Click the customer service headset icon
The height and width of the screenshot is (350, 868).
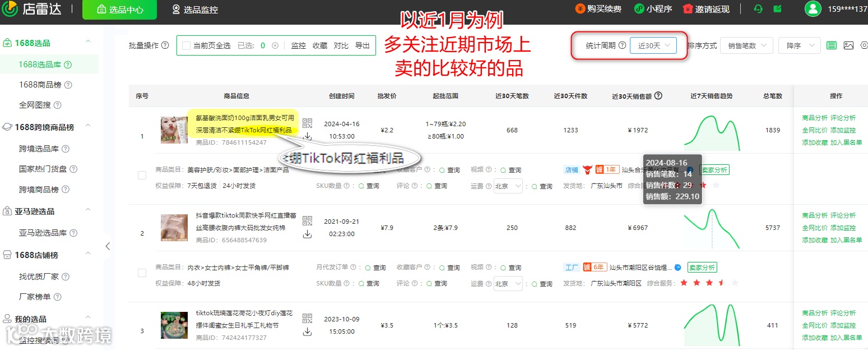click(x=758, y=9)
